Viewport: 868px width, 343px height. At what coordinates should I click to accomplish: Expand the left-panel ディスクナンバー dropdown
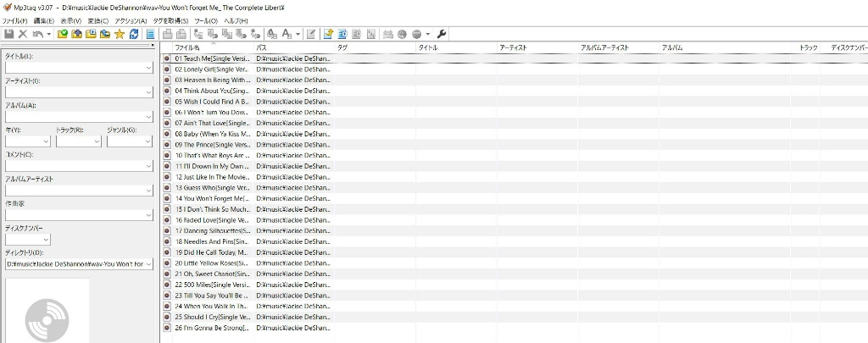46,240
